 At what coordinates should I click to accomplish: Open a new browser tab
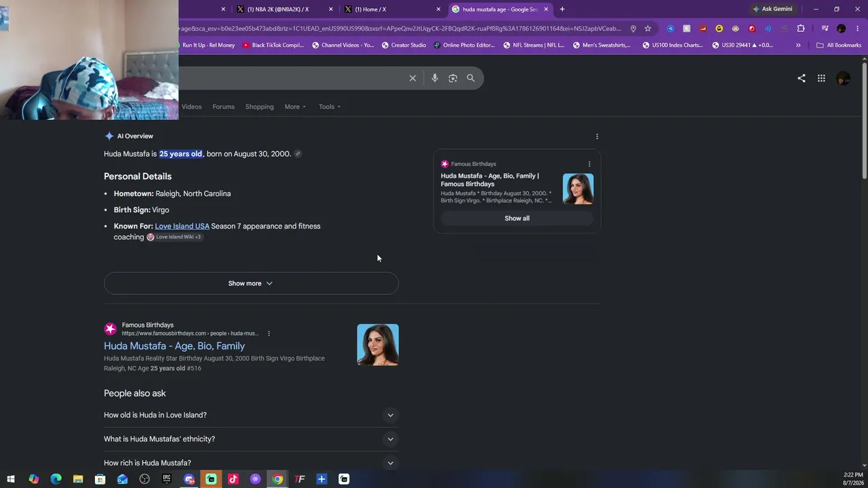[x=562, y=9]
